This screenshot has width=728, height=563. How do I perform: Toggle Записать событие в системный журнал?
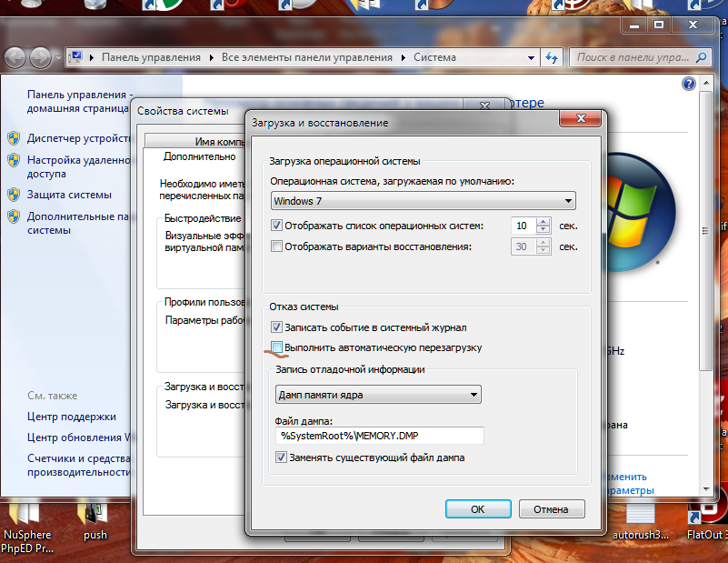pyautogui.click(x=278, y=327)
